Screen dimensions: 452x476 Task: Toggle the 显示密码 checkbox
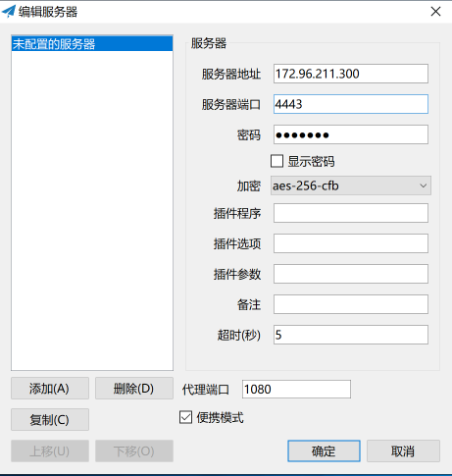[276, 161]
